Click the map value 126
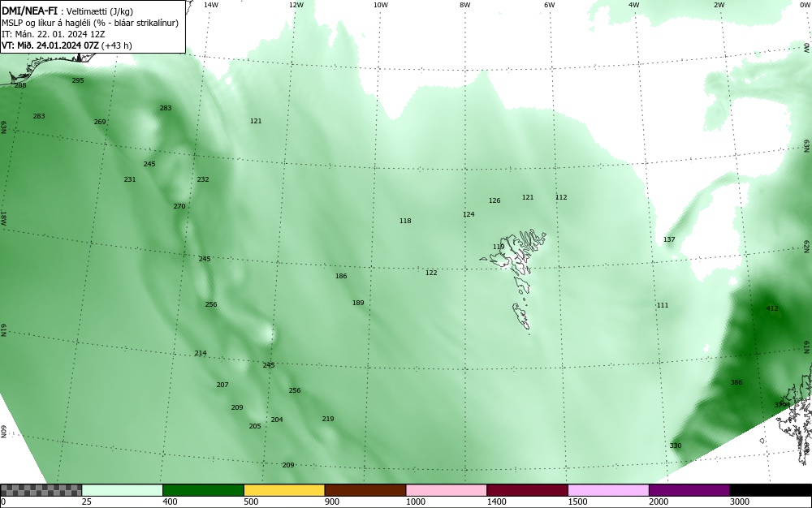The height and width of the screenshot is (508, 812). click(495, 200)
